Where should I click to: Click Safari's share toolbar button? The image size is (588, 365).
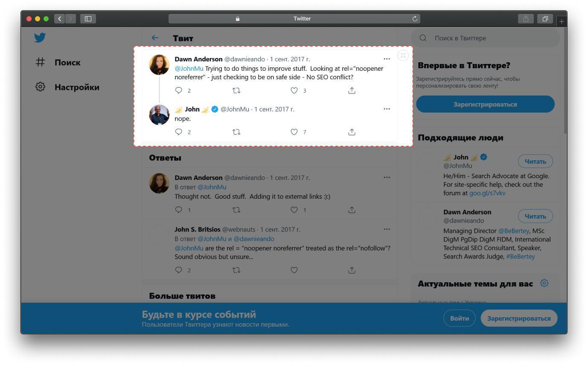pos(526,19)
